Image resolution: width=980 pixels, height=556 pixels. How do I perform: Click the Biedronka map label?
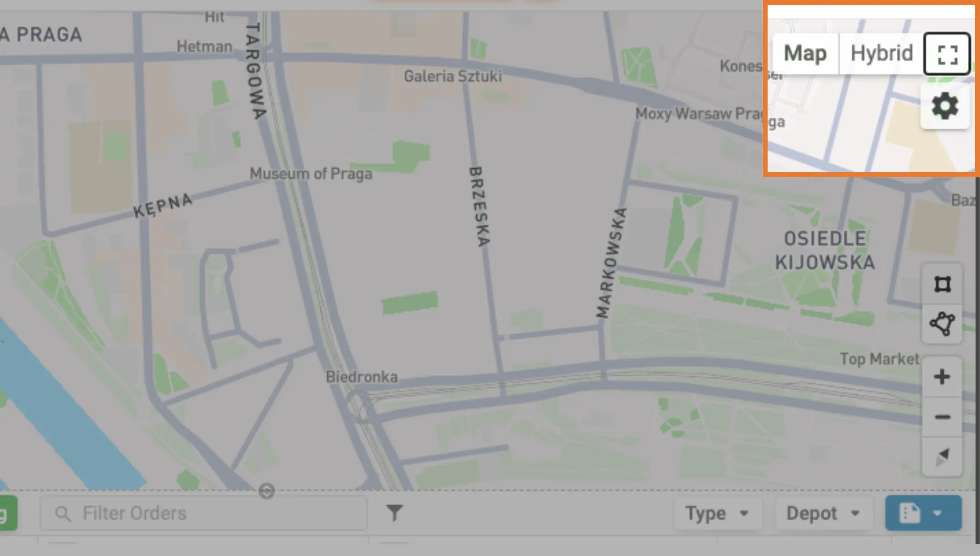pyautogui.click(x=362, y=377)
